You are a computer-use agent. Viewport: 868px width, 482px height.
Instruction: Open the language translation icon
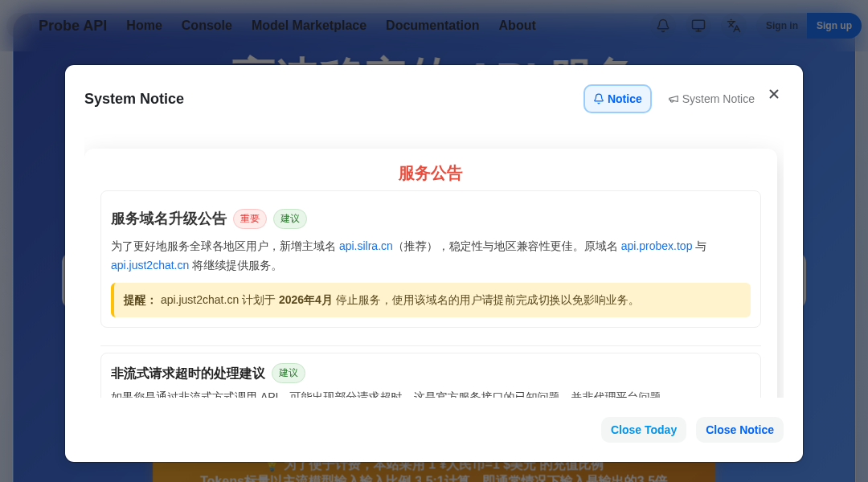(734, 25)
